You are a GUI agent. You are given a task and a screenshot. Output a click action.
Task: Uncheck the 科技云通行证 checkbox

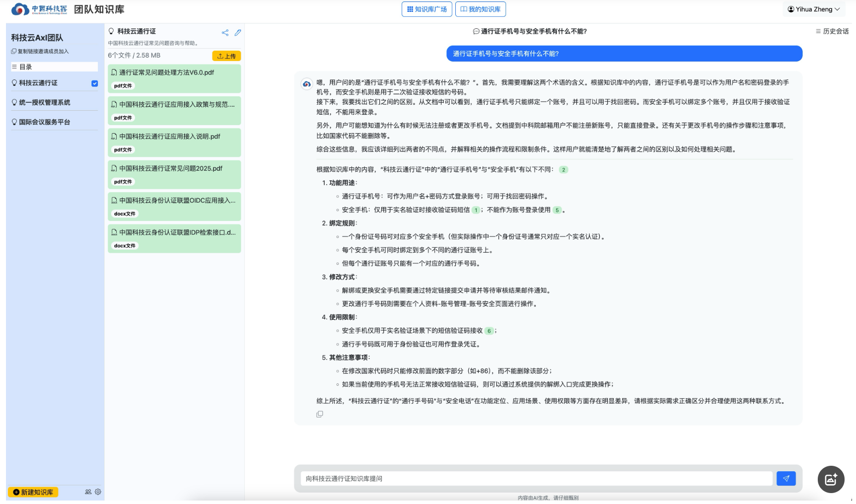pyautogui.click(x=94, y=83)
